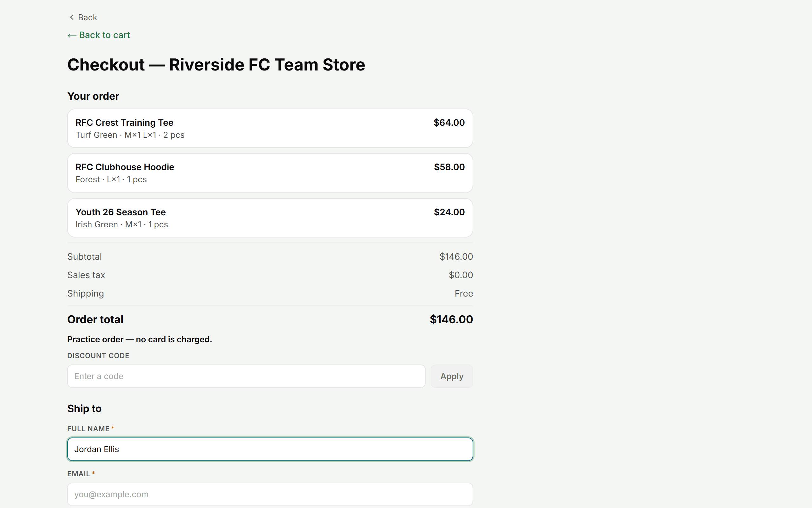Click the Order total $146.00 amount
This screenshot has width=812, height=508.
click(x=451, y=319)
